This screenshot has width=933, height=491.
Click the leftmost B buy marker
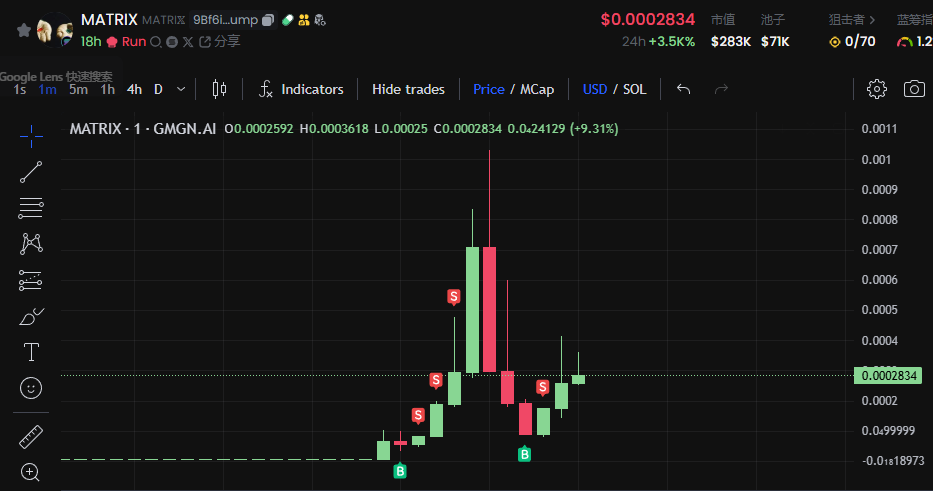[x=400, y=471]
